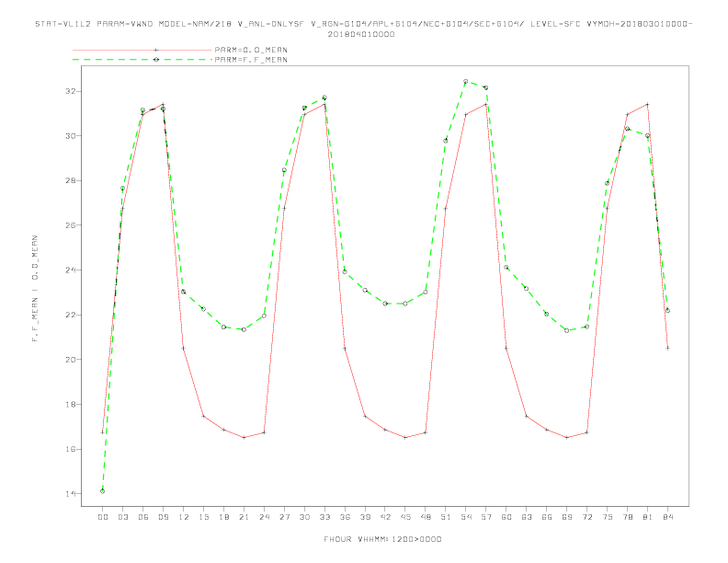Click the y-axis tick label 20
This screenshot has height=563, width=728.
[x=71, y=359]
